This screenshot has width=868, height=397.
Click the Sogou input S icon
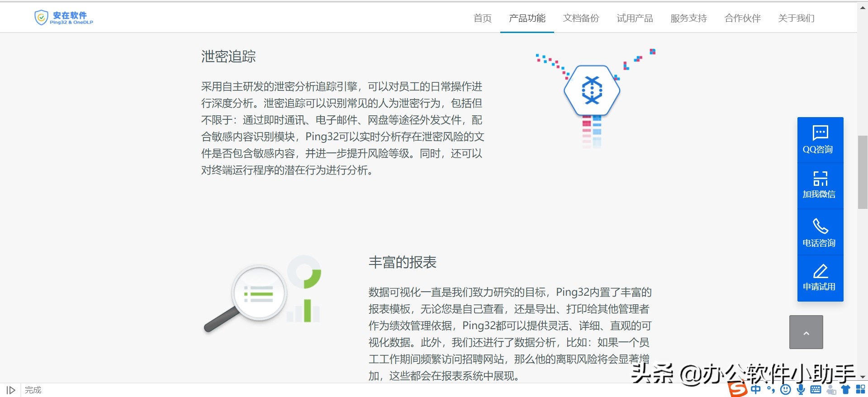(x=738, y=389)
